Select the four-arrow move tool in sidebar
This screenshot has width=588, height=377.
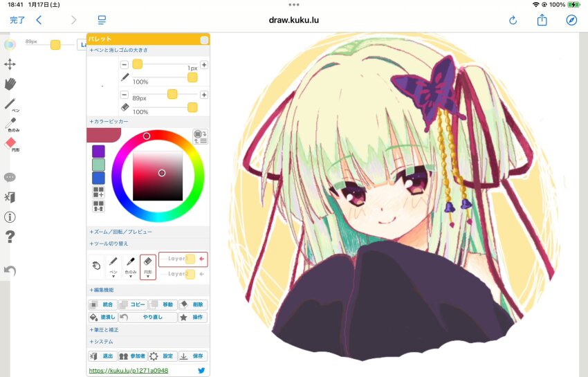[10, 64]
